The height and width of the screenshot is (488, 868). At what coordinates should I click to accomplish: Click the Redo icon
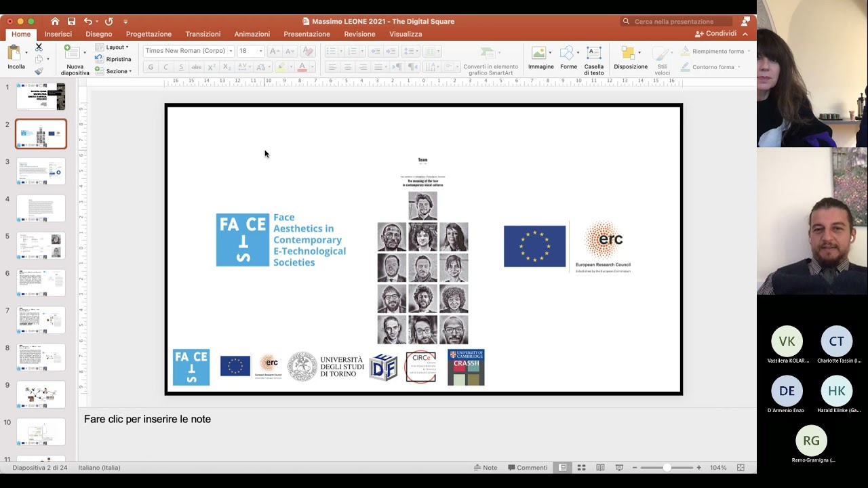click(x=109, y=21)
